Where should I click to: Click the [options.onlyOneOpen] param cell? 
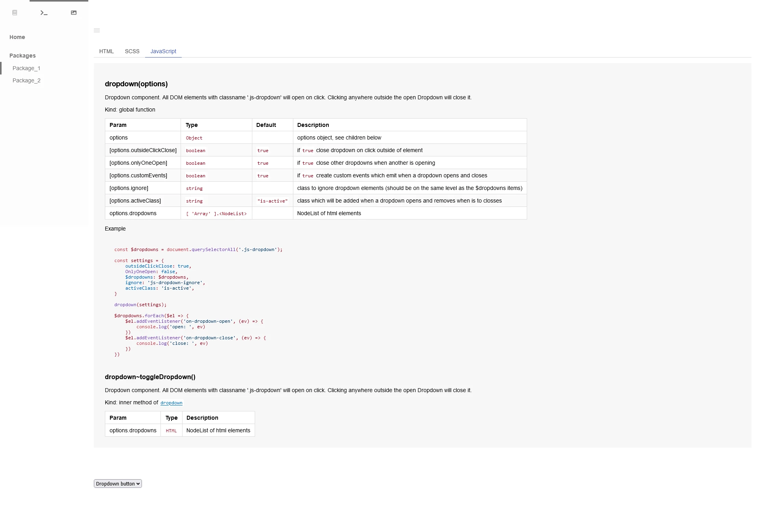(143, 163)
